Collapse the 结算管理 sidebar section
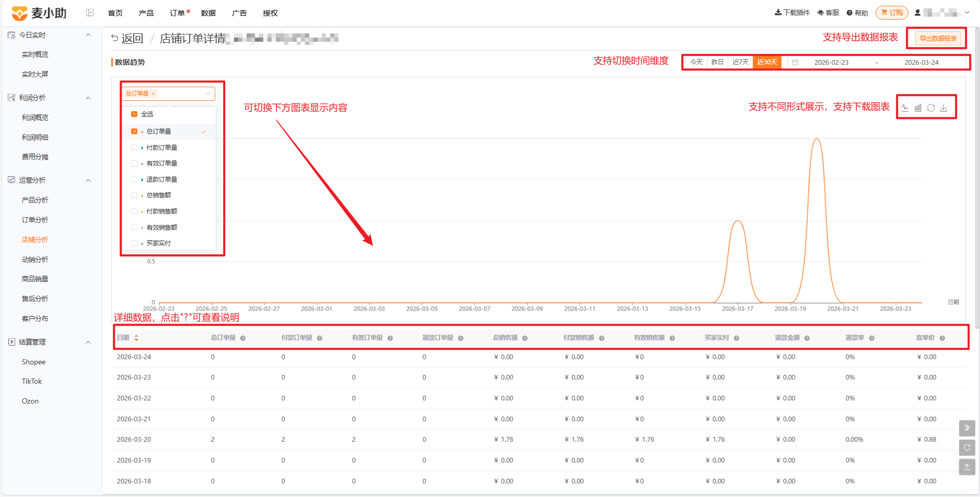 (88, 342)
